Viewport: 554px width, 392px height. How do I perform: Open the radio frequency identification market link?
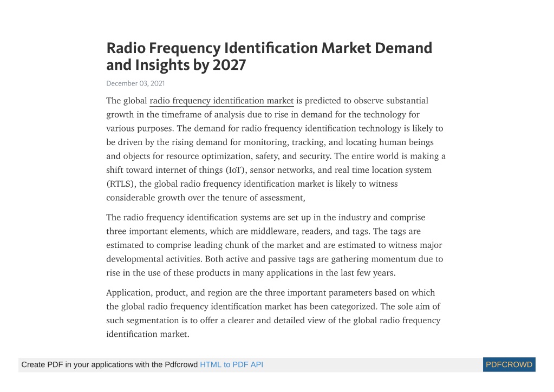(x=221, y=101)
